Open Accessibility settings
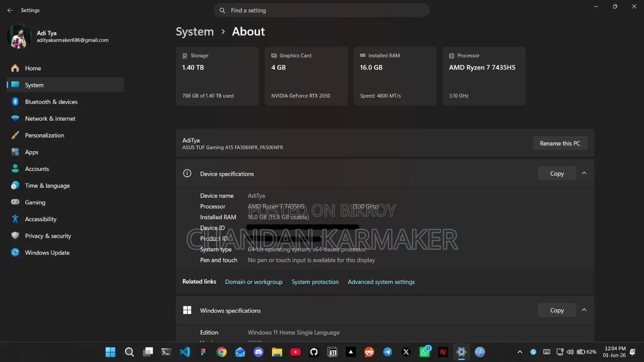Viewport: 644px width, 362px height. [x=65, y=219]
